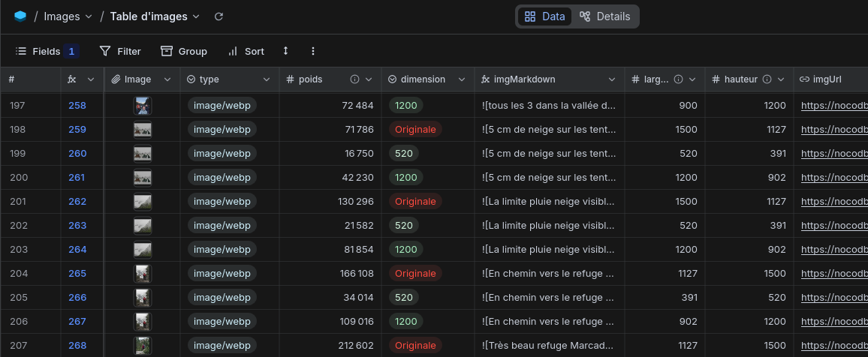Select row number 202
Viewport: 868px width, 357px height.
(19, 226)
